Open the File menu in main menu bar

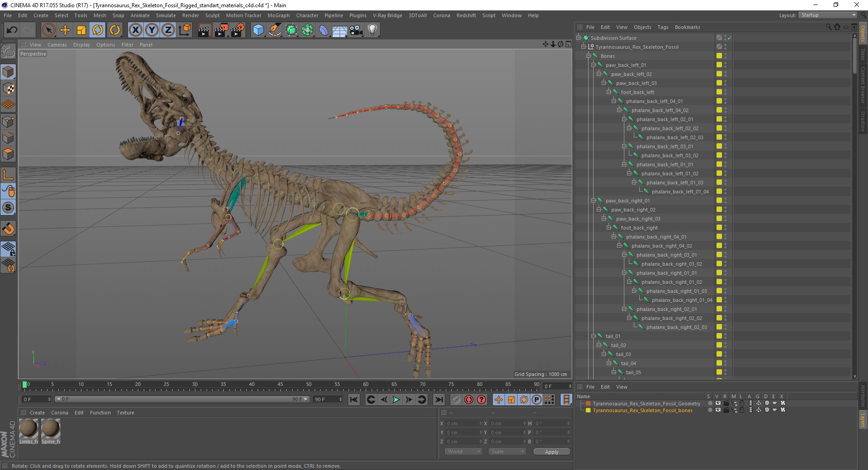pos(8,15)
